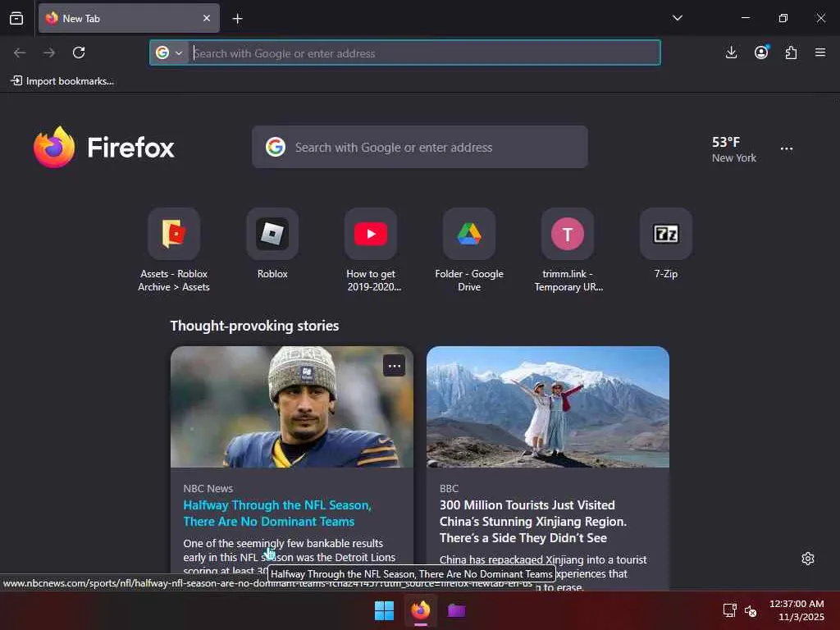Open weather widget options ellipsis menu

787,148
